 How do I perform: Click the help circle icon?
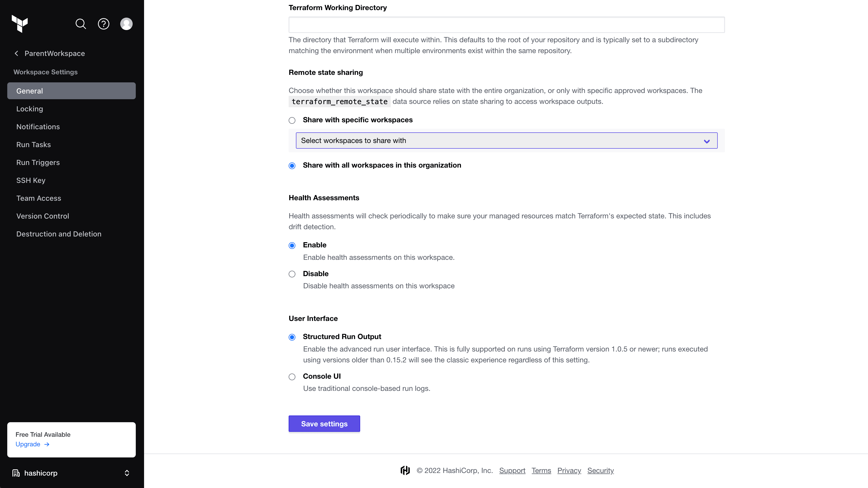click(104, 24)
